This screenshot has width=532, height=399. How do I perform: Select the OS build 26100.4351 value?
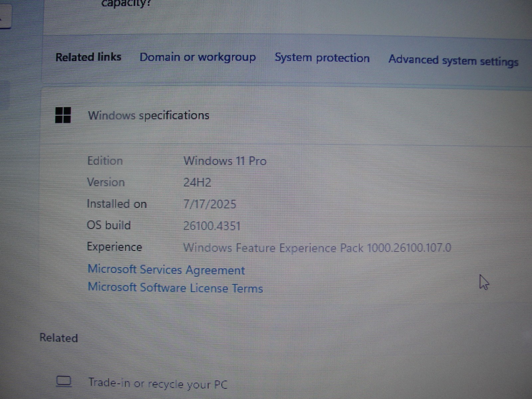[212, 226]
